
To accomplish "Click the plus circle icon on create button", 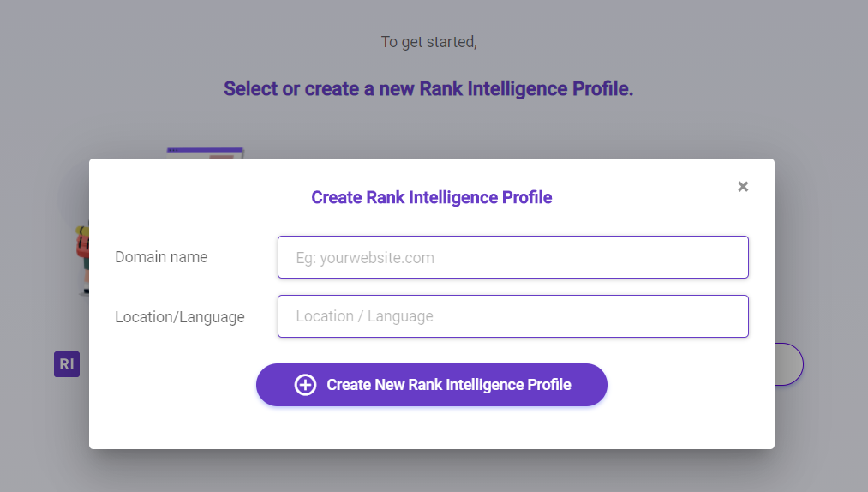I will (305, 385).
